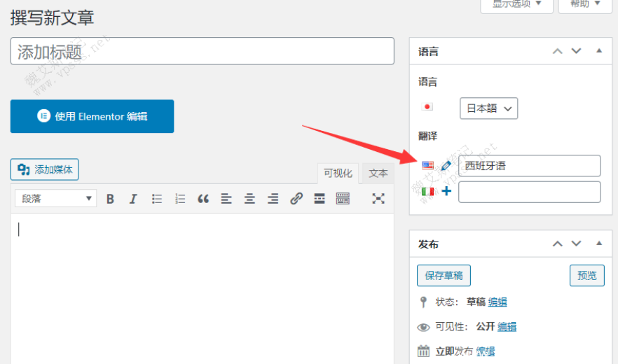Toggle bold formatting in the editor toolbar
Screen dimensions: 618x364
110,199
